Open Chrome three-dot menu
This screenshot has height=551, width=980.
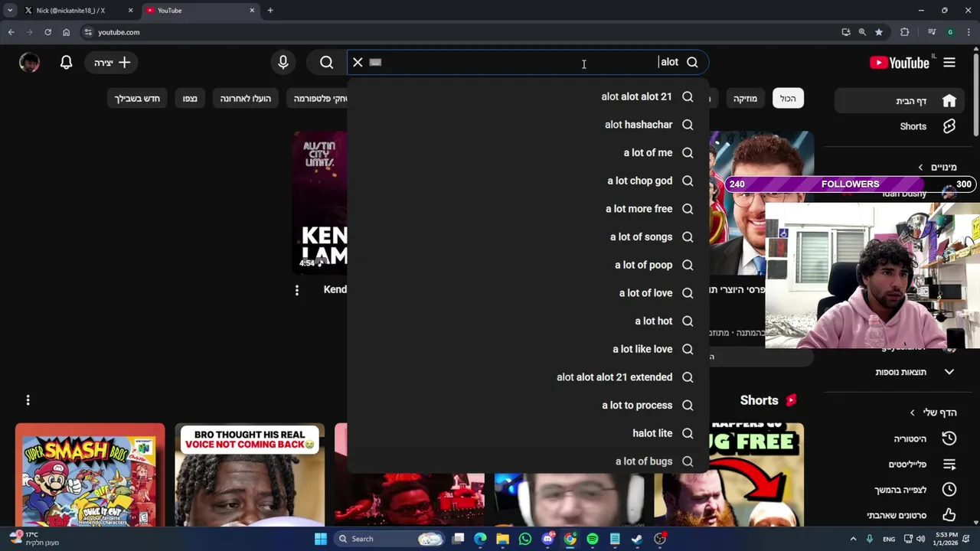point(968,32)
